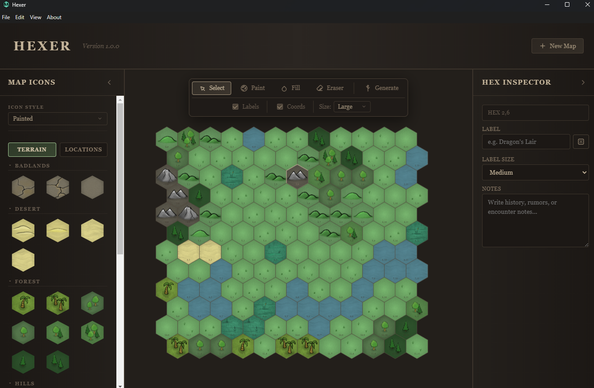
Task: Open the Size dropdown set to Large
Action: [x=352, y=107]
